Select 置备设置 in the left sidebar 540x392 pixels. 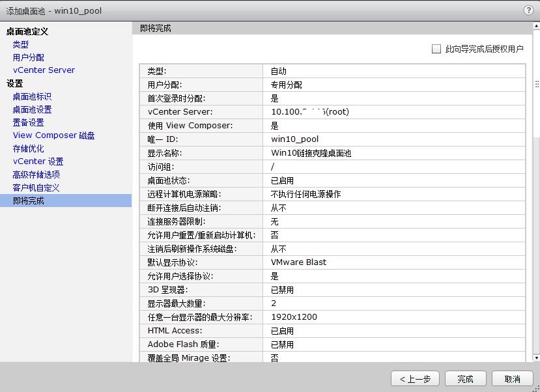(x=29, y=122)
